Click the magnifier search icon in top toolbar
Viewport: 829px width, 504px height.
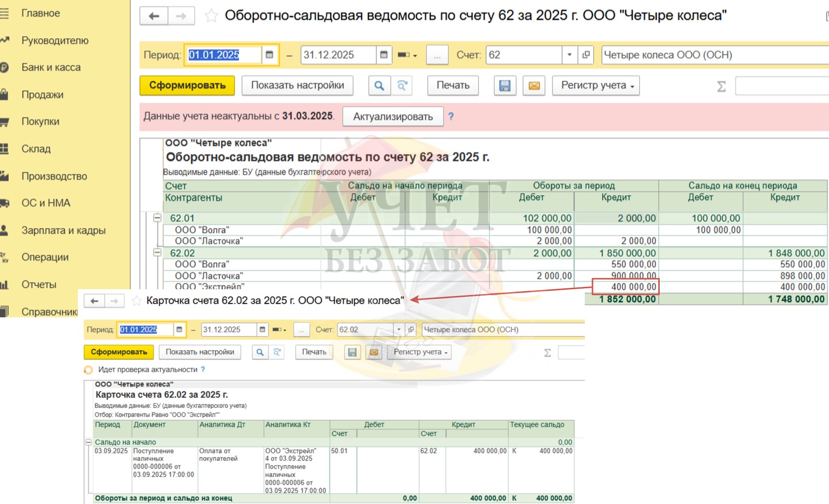[379, 86]
